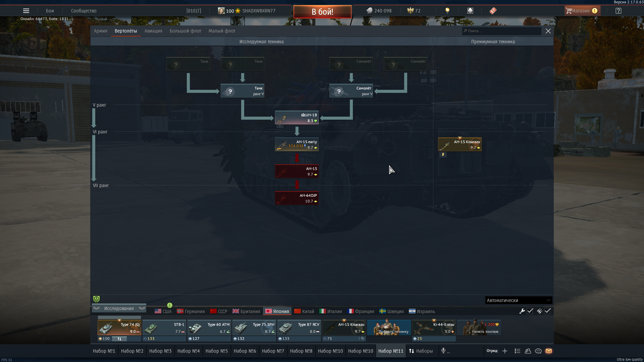Select the Швеция nation
This screenshot has width=644, height=362.
coord(391,311)
